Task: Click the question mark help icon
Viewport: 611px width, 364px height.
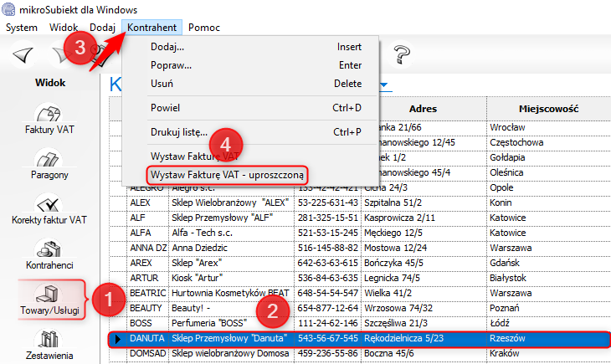Action: tap(402, 54)
